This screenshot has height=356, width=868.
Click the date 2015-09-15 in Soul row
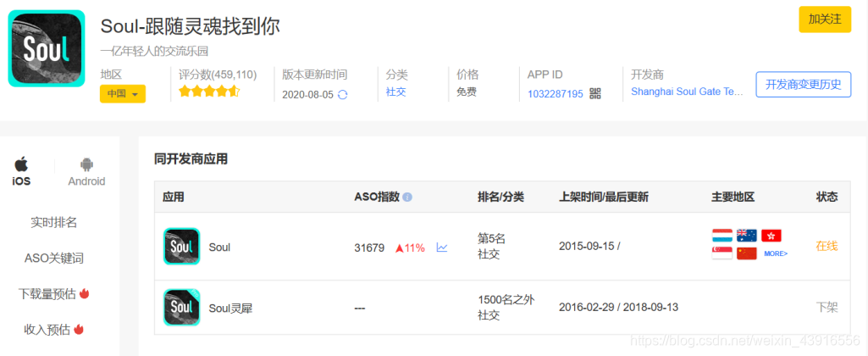pos(586,246)
